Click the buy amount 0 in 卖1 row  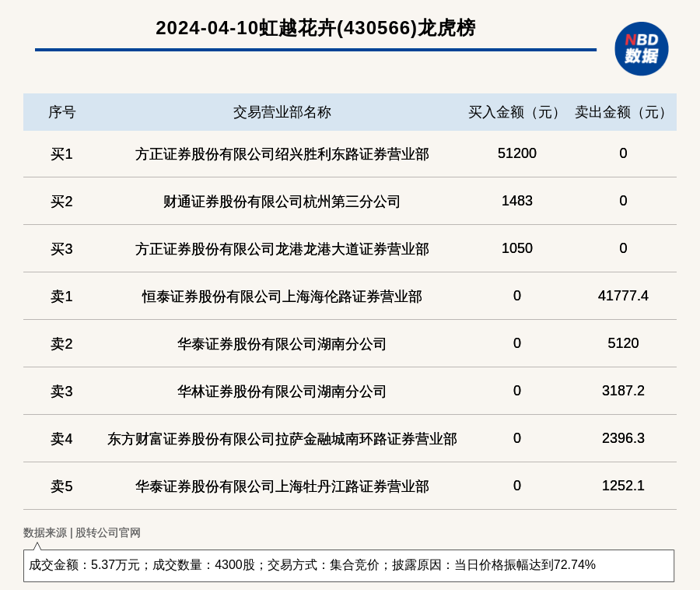517,296
